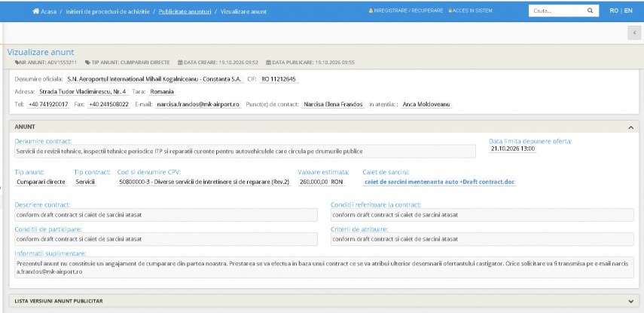Select Tip anunt value Cumparari directe
The height and width of the screenshot is (313, 644).
coord(41,182)
